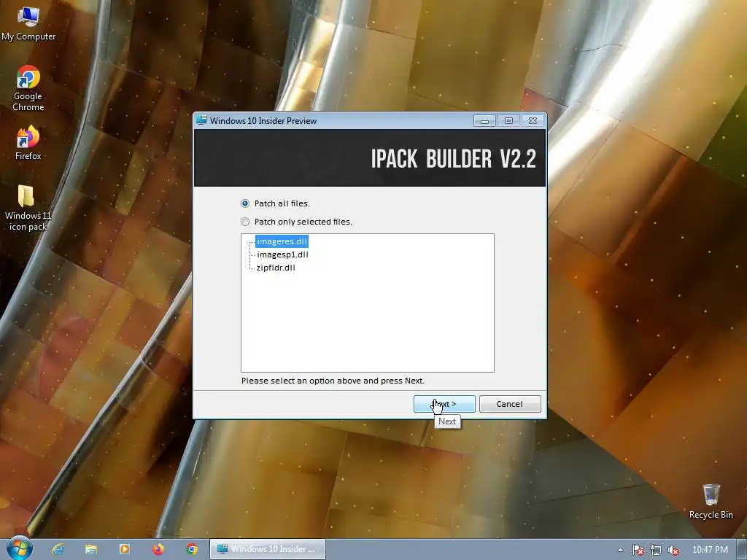
Task: Open network status tray icon
Action: [656, 550]
